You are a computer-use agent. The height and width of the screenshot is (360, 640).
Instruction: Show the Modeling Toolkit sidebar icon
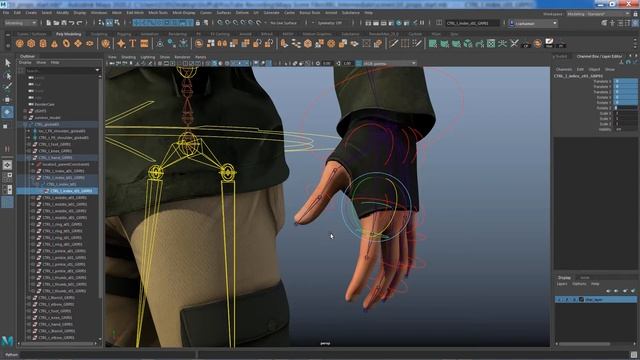point(604,23)
